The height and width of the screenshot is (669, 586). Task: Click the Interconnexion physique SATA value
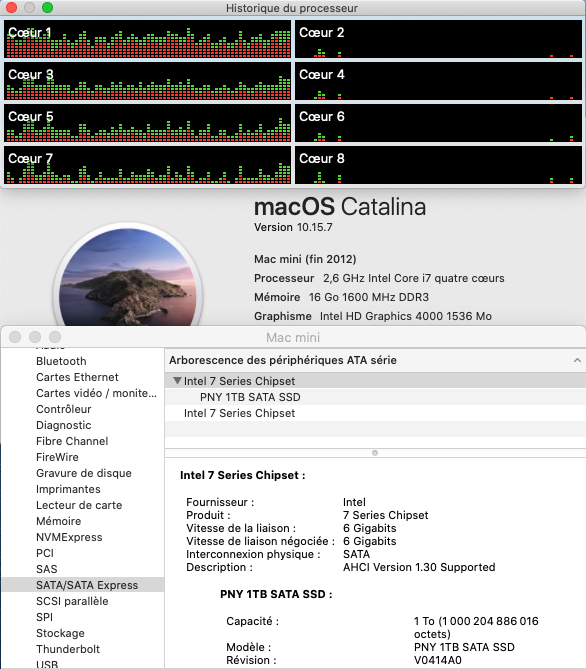pyautogui.click(x=356, y=554)
